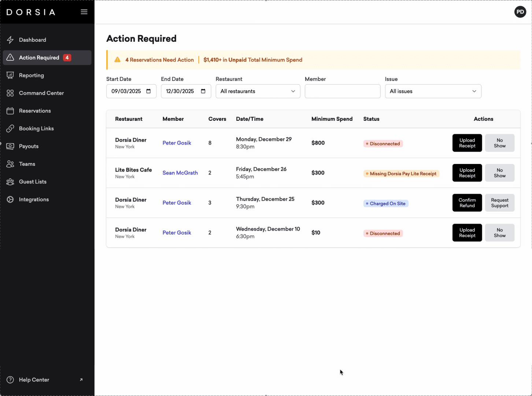Upload Receipt for Lite Bites Cafe reservation
The image size is (532, 396).
pyautogui.click(x=467, y=173)
